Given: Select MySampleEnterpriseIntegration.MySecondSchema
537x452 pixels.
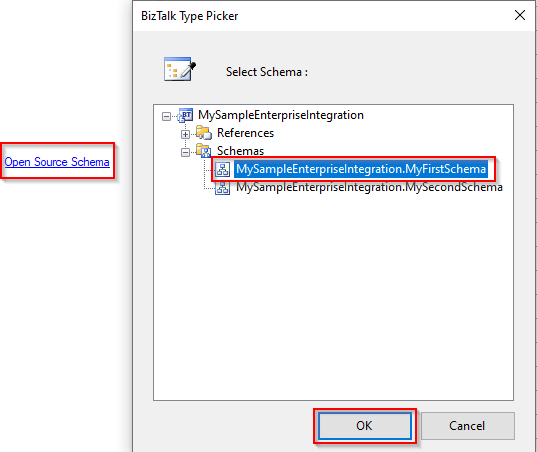Looking at the screenshot, I should pyautogui.click(x=369, y=187).
